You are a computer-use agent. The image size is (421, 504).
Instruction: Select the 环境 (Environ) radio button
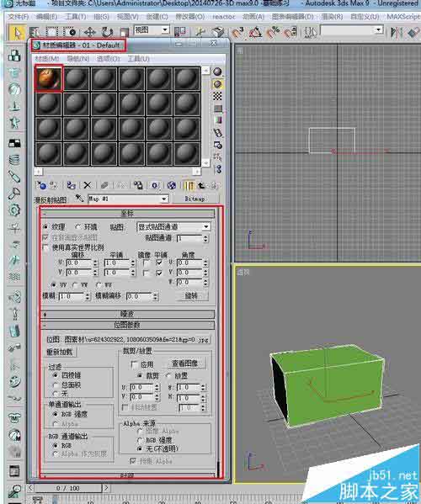click(77, 227)
